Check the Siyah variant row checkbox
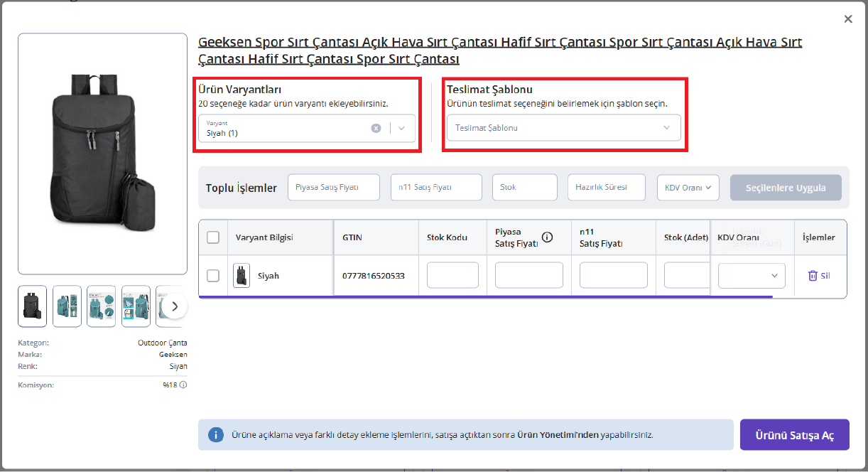Image resolution: width=868 pixels, height=472 pixels. pyautogui.click(x=213, y=276)
